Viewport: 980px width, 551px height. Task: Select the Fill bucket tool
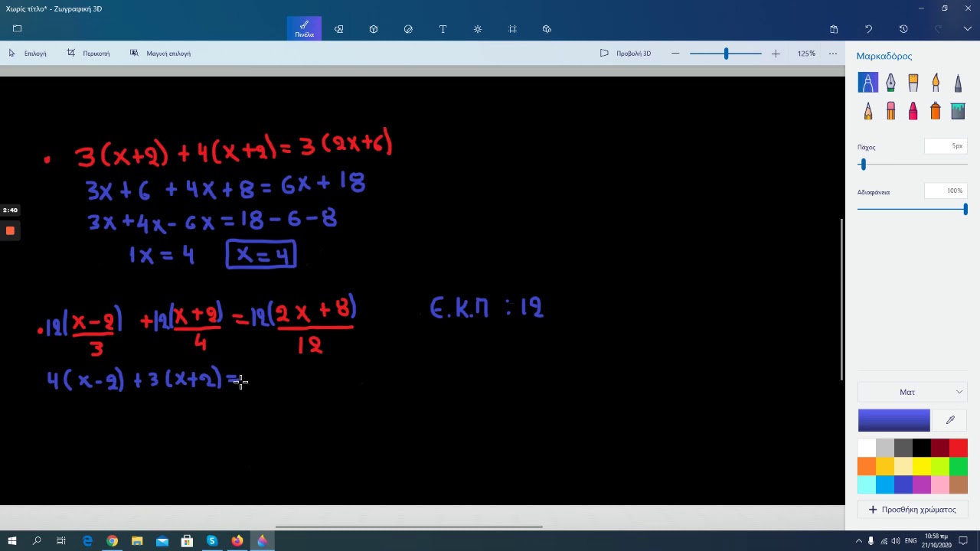(958, 111)
